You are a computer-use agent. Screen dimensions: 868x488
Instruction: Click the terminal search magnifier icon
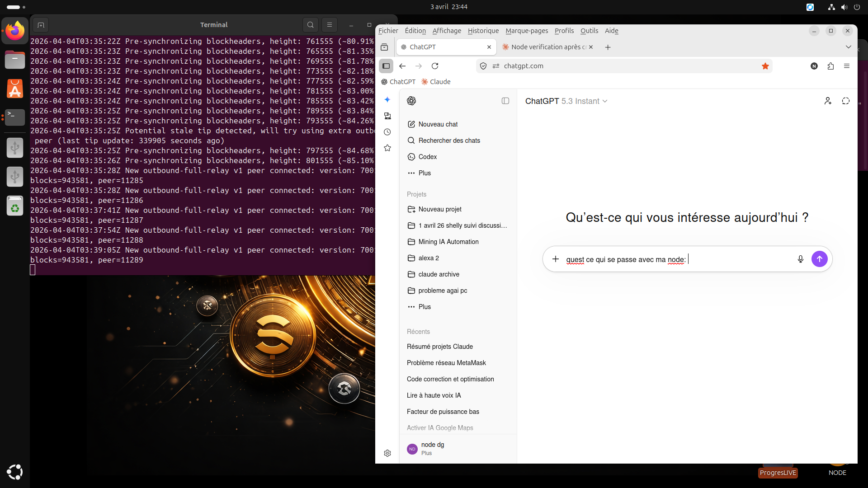[310, 25]
